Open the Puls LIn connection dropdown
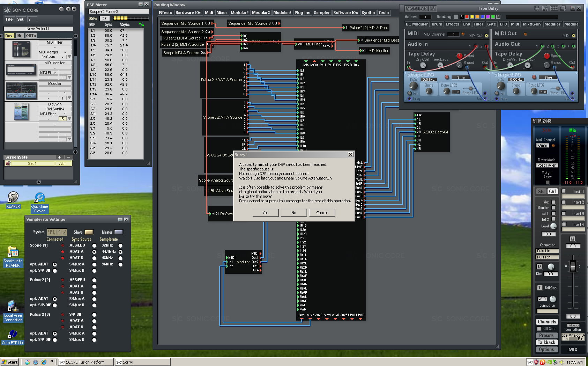The image size is (588, 366). point(547,251)
